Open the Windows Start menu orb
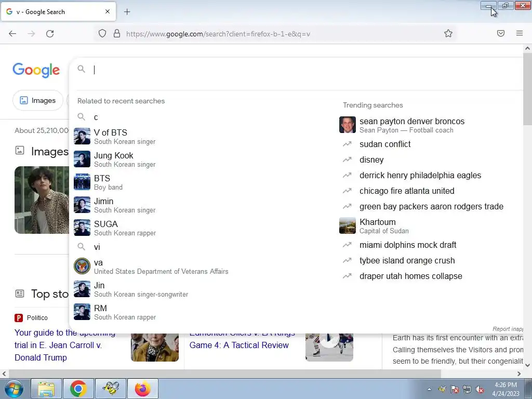532x399 pixels. tap(14, 389)
